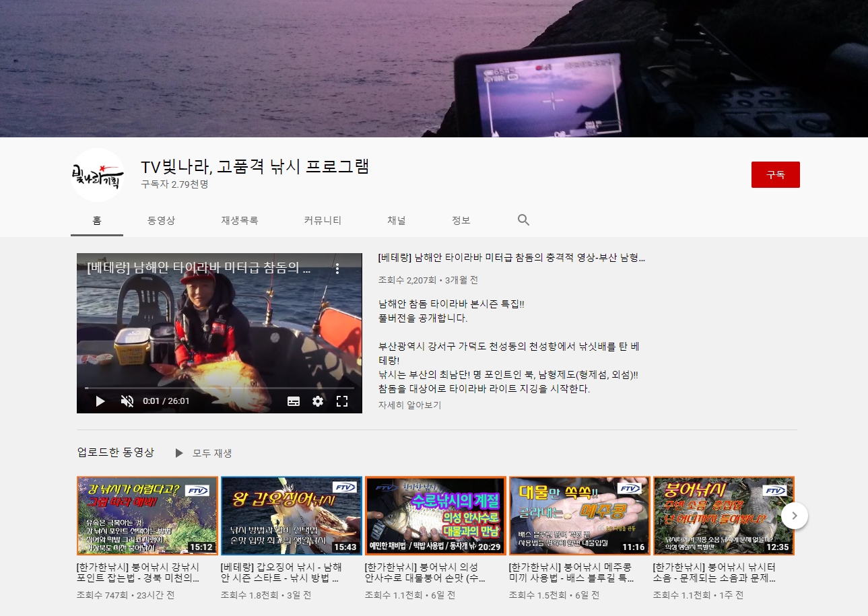Click play-all triangle icon for uploads
The width and height of the screenshot is (868, 616).
(179, 453)
